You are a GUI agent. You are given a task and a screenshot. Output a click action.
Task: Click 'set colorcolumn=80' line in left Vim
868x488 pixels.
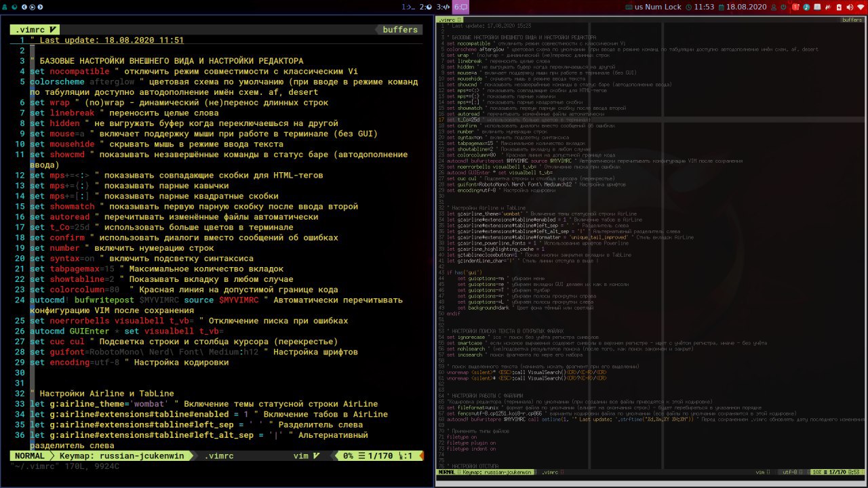pyautogui.click(x=184, y=289)
